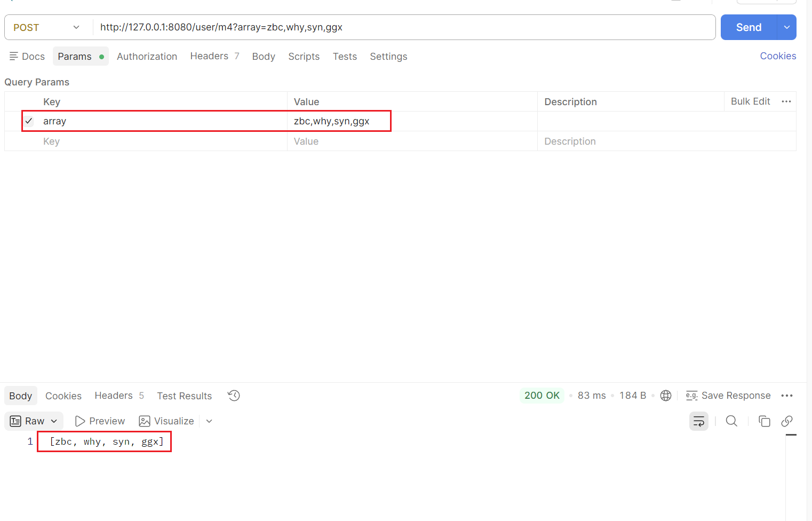The width and height of the screenshot is (812, 521).
Task: Click the Query Params heading
Action: tap(37, 82)
